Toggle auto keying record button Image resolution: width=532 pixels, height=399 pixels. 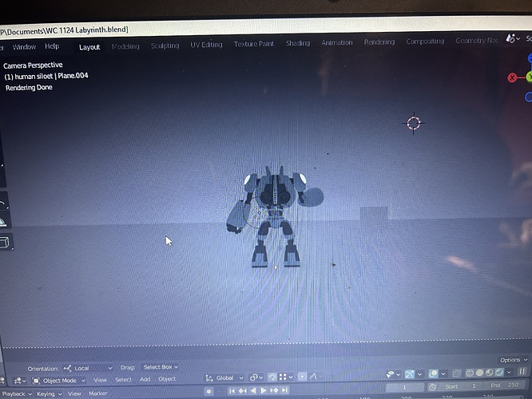(x=208, y=391)
